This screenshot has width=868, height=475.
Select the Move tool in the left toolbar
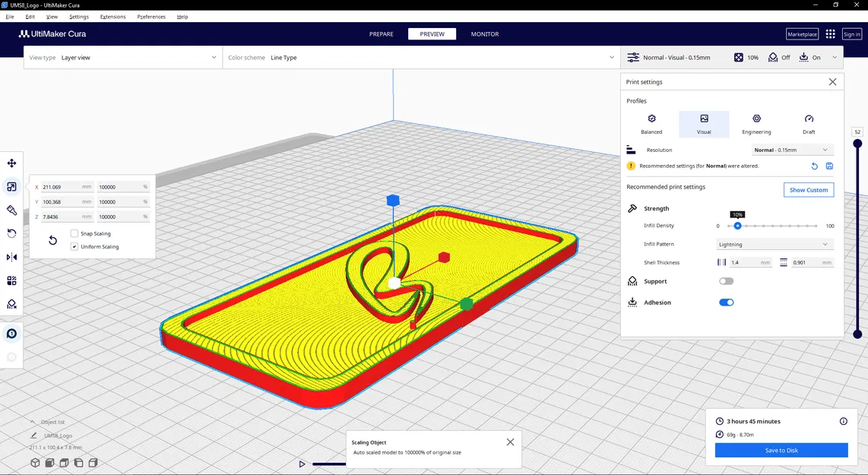[11, 163]
